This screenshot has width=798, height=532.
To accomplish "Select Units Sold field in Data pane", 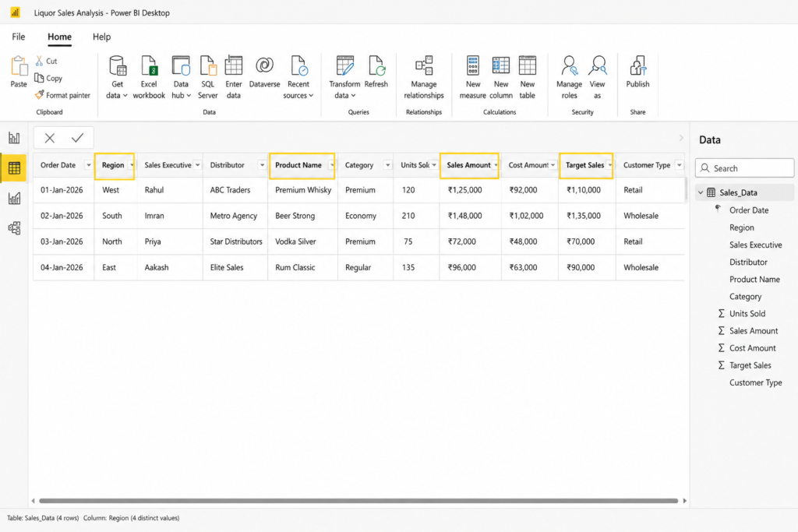I will click(747, 314).
